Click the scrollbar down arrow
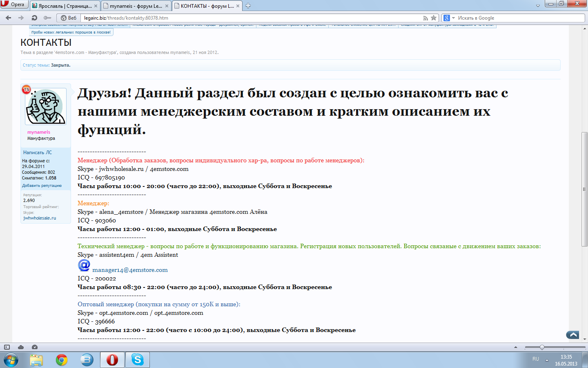 tap(585, 339)
